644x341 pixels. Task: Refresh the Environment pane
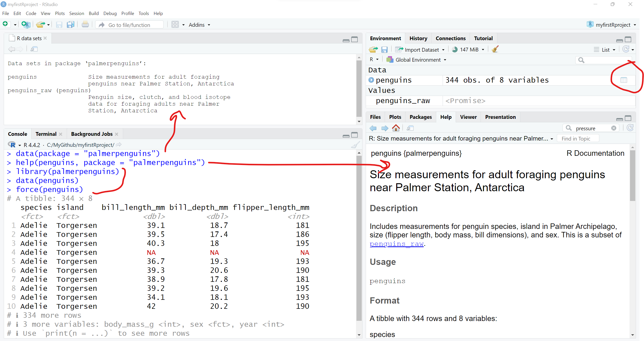pyautogui.click(x=626, y=49)
